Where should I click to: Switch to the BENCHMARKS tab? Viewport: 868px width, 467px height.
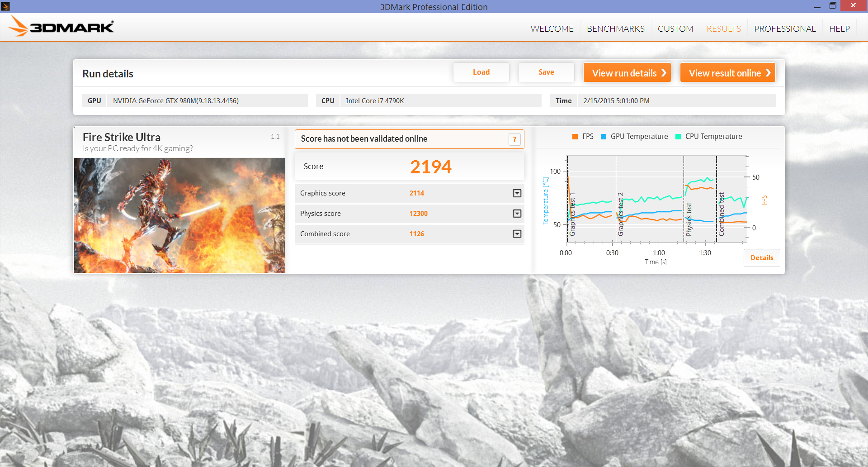[616, 29]
